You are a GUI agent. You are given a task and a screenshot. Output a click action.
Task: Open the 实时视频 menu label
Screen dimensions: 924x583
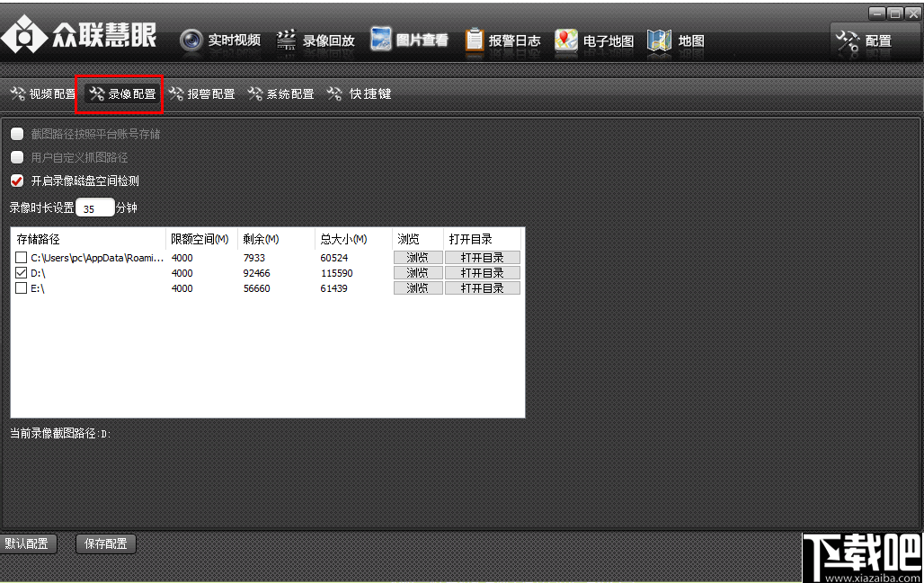pyautogui.click(x=235, y=40)
